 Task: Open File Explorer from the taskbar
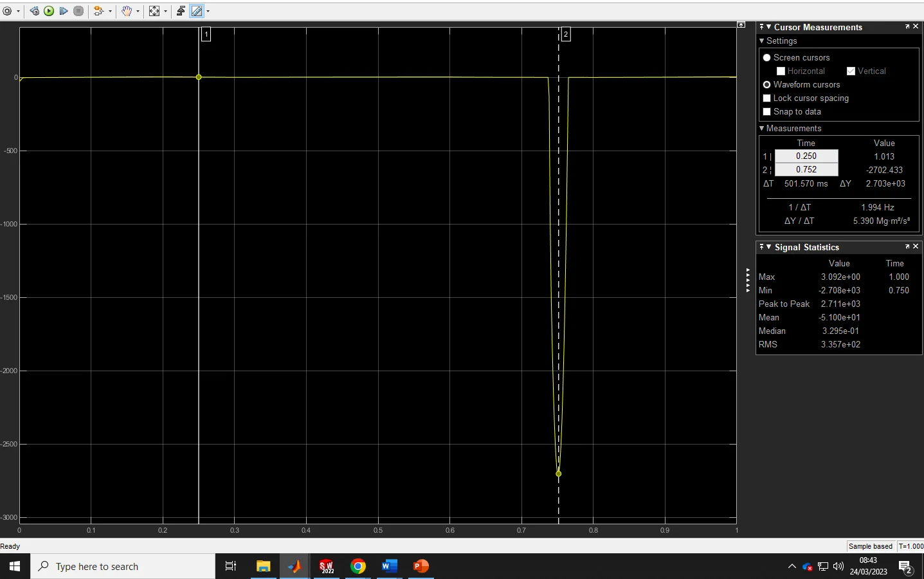pos(263,566)
